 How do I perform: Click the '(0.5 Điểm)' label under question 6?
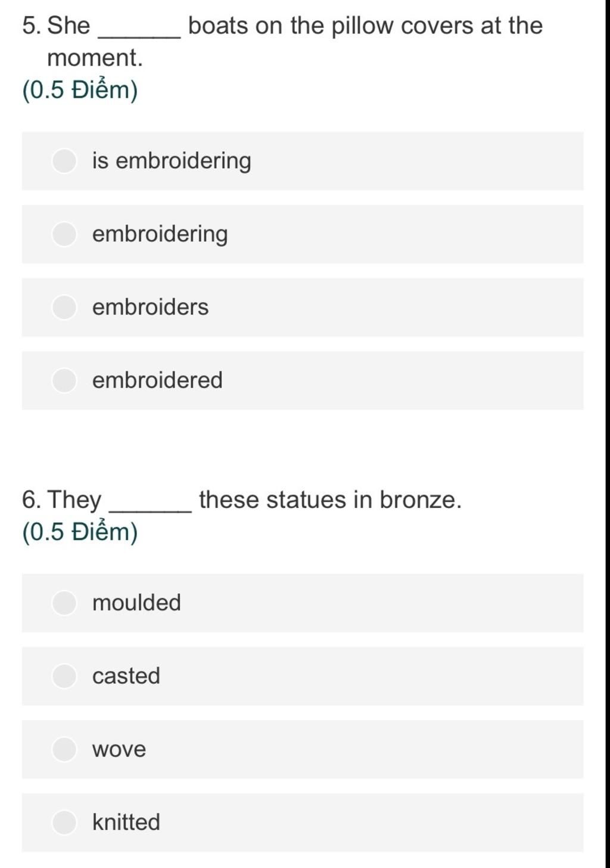coord(80,532)
